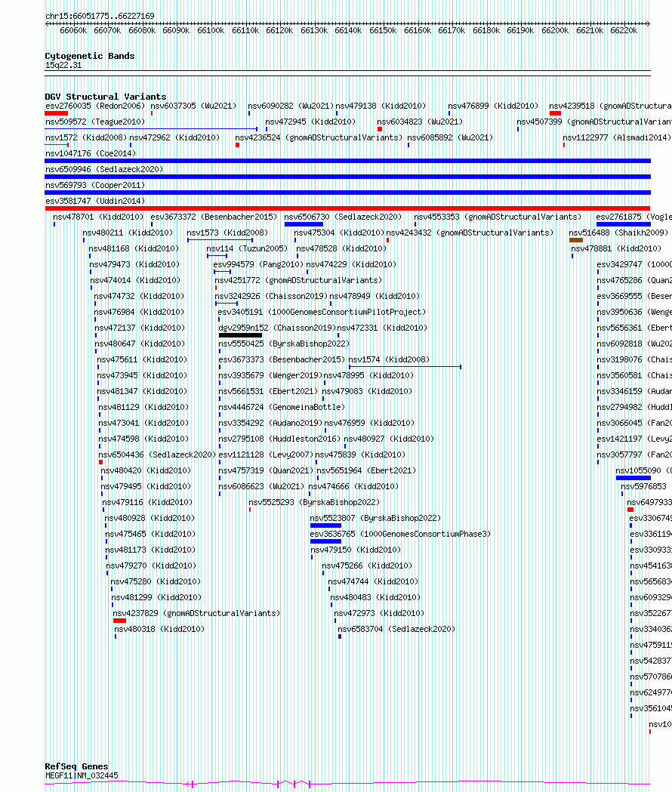Screen dimensions: 672x792
Task: Click nsv478881 (Kidd2010) label
Action: [x=616, y=248]
